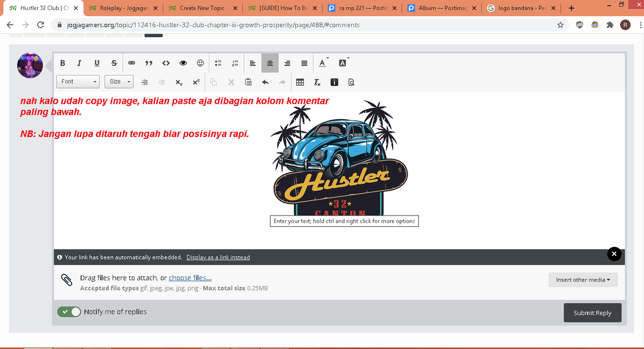644x349 pixels.
Task: Align text to the right
Action: (287, 63)
